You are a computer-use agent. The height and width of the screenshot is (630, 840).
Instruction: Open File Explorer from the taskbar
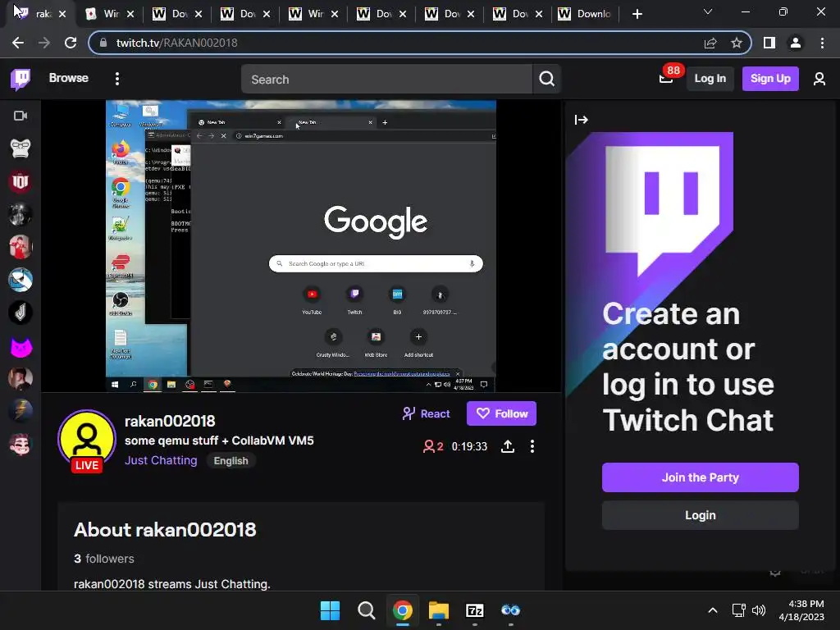pos(439,610)
